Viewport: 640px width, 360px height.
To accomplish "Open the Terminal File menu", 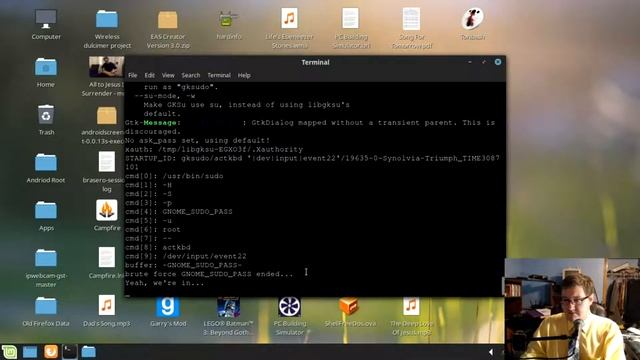I will tap(133, 76).
